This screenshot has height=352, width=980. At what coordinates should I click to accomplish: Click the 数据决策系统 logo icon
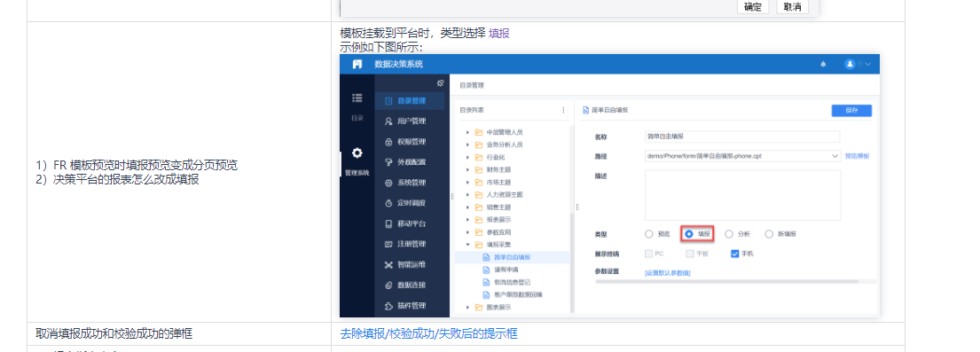(357, 65)
